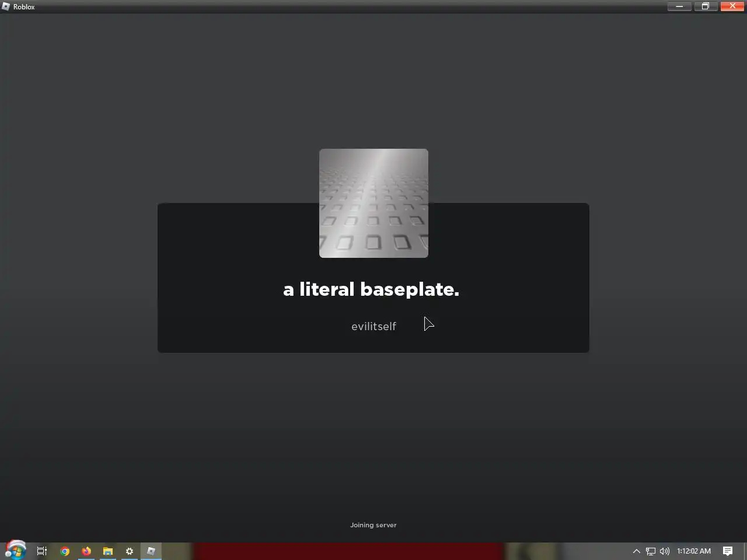Click the creator name "evilitself"
This screenshot has width=747, height=560.
click(373, 326)
